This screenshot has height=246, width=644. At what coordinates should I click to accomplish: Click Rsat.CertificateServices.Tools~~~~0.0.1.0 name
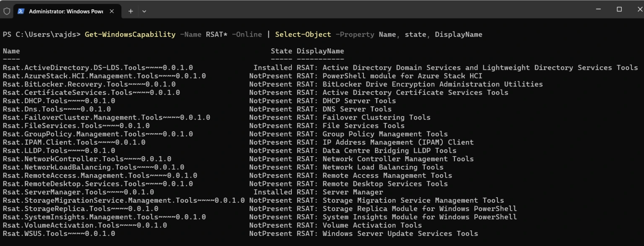(x=91, y=92)
